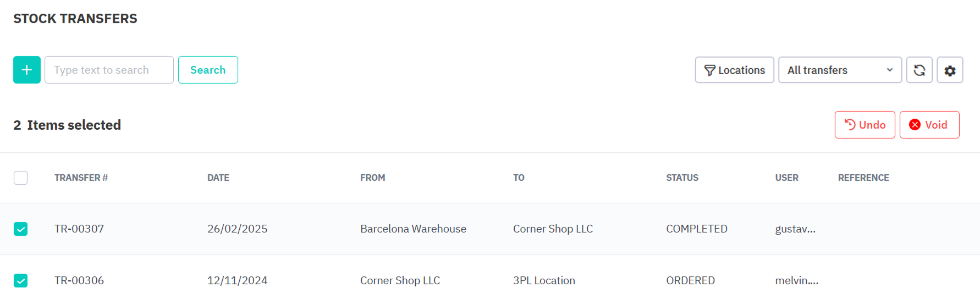
Task: Sort by the Date column header
Action: point(218,178)
